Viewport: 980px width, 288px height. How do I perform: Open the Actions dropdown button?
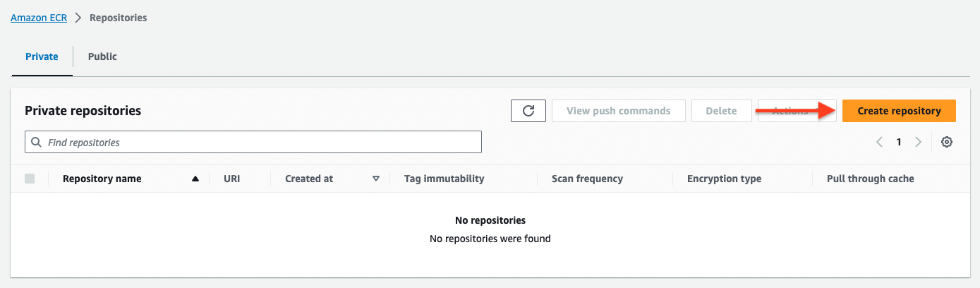797,111
